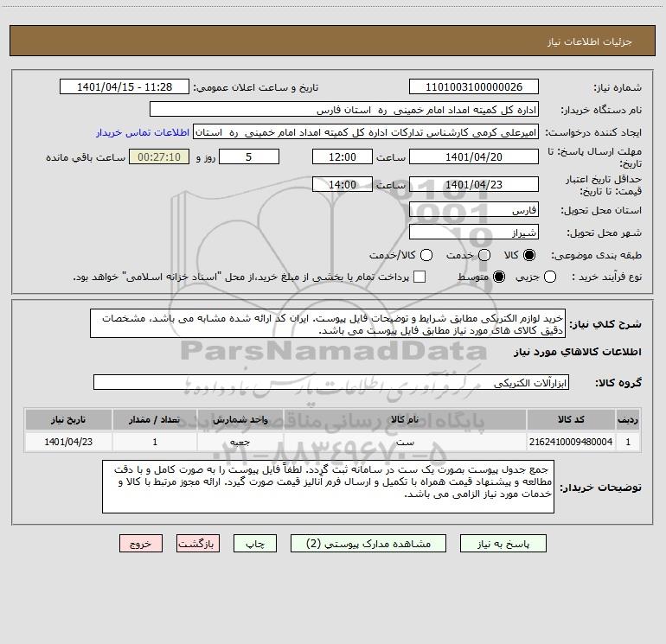Click the request creator field امیرعلی کرمی
Viewport: 666px width, 644px height.
coord(366,132)
